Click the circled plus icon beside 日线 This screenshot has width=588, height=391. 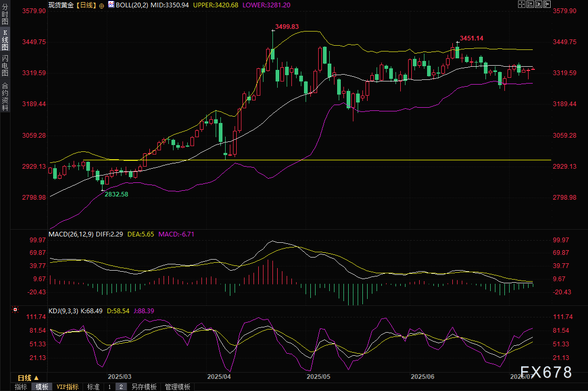101,4
